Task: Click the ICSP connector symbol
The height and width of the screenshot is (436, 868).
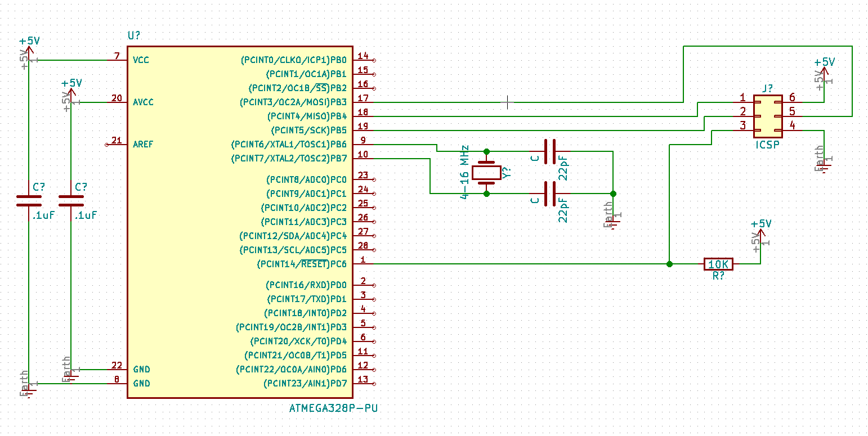Action: pyautogui.click(x=768, y=116)
